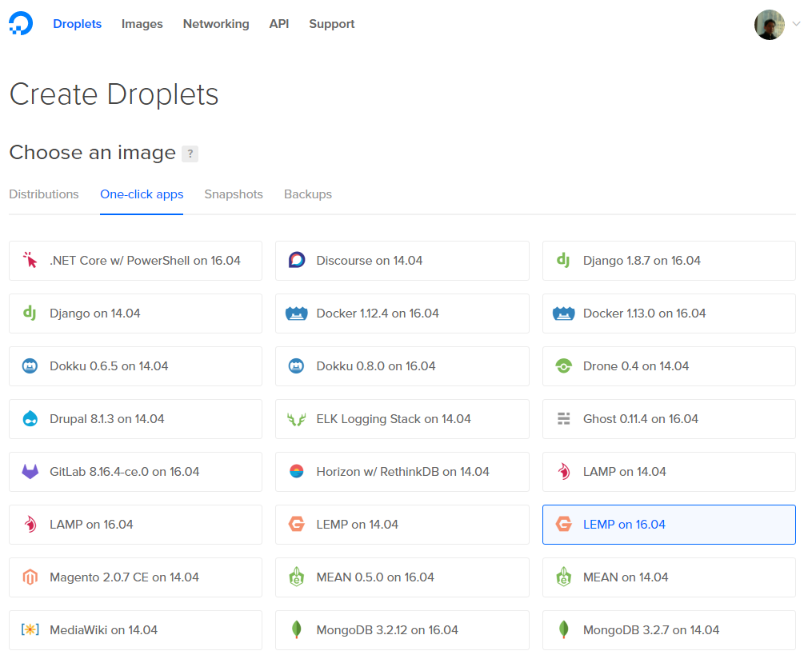812x655 pixels.
Task: Select Dokku 0.8.0 on 16.04 label
Action: [376, 366]
